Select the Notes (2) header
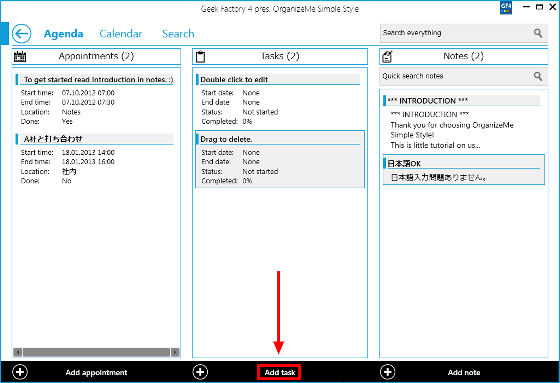The height and width of the screenshot is (383, 560). pyautogui.click(x=463, y=56)
